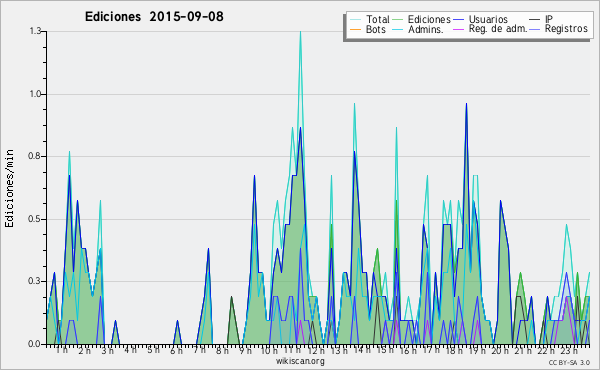Click the 0.8 y-axis tick label
The image size is (600, 370).
pyautogui.click(x=35, y=156)
